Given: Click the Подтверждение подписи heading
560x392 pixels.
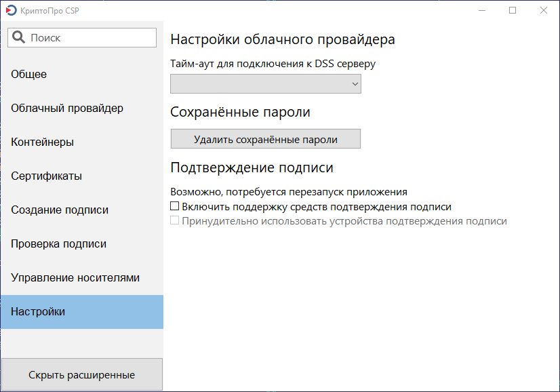Looking at the screenshot, I should pyautogui.click(x=252, y=168).
